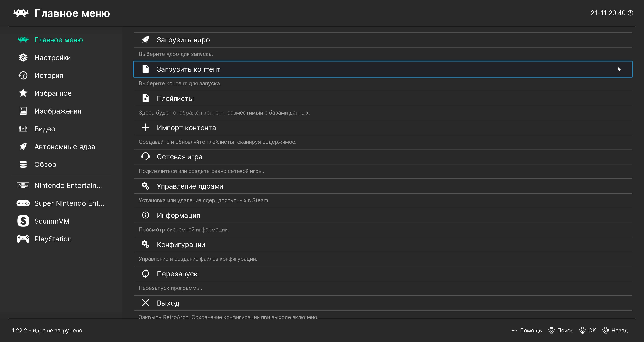Viewport: 644px width, 342px height.
Task: Click the plus icon for Импорт контента
Action: coord(146,127)
